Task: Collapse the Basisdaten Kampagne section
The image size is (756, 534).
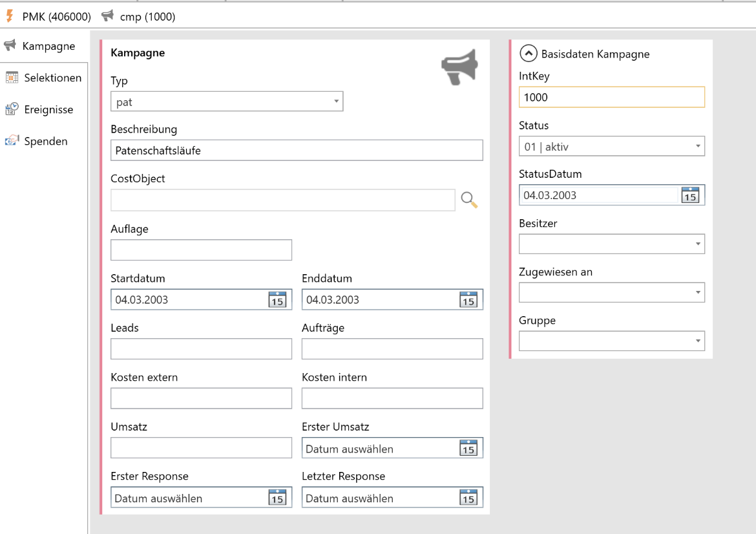Action: click(529, 54)
